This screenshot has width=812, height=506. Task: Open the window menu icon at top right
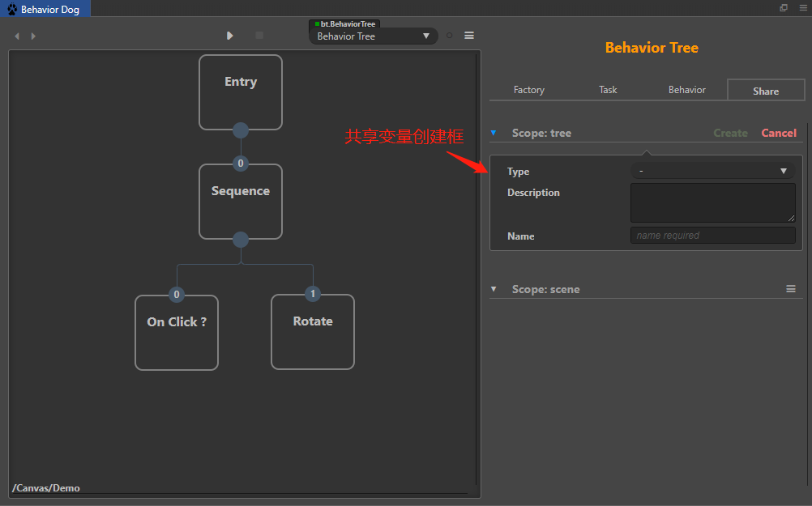[803, 8]
